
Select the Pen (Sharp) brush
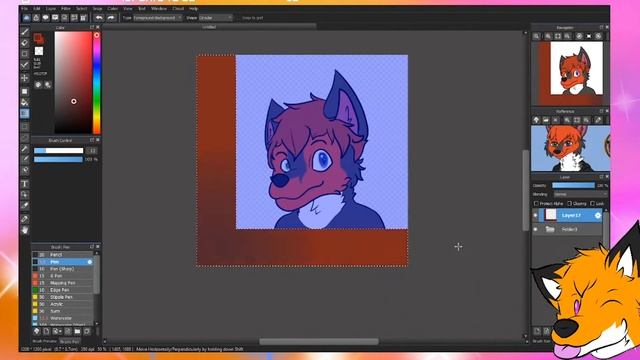tap(62, 269)
